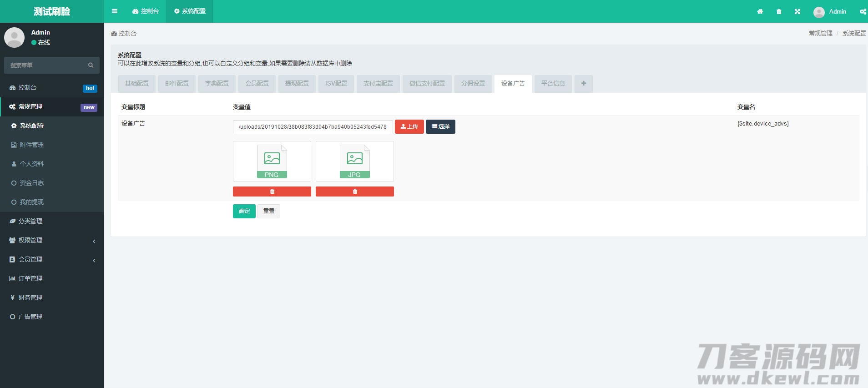Click the hamburger menu toggle icon

point(115,11)
